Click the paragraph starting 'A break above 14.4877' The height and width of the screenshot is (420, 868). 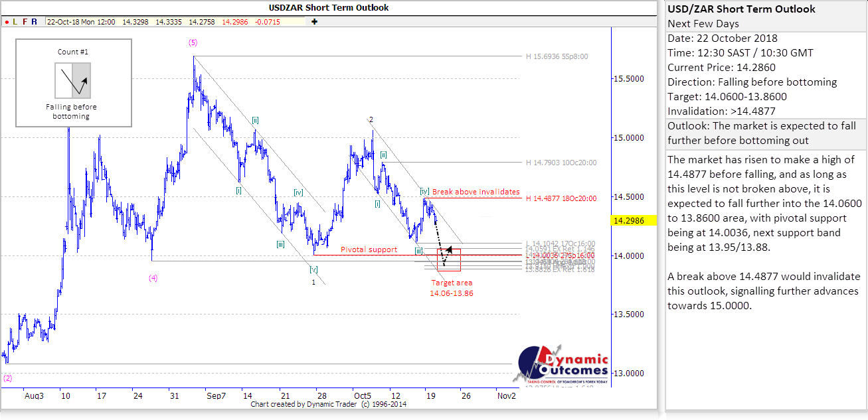(764, 291)
